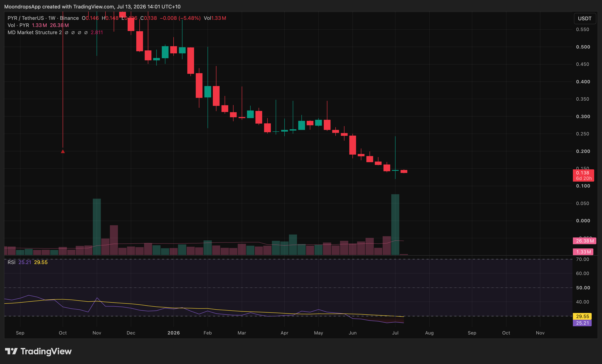Click the 40.00 RSI axis level
602x364 pixels.
[x=582, y=302]
